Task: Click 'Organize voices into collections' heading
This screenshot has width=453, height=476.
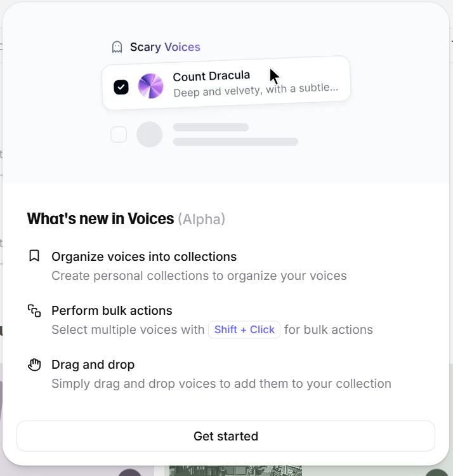Action: click(144, 257)
